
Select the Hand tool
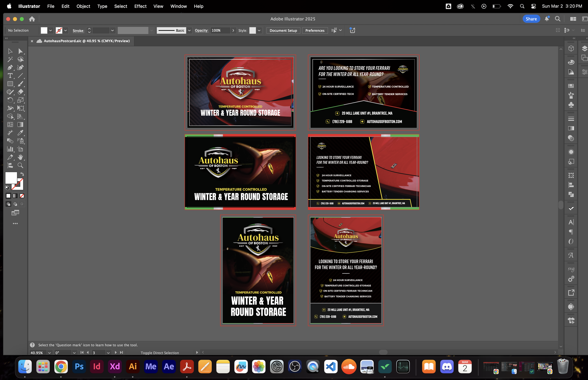click(x=20, y=157)
